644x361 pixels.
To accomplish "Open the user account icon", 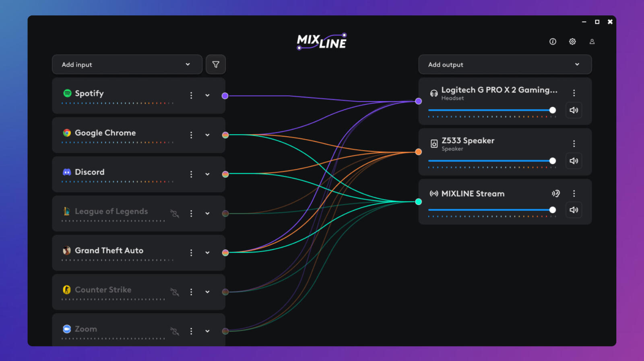I will click(x=592, y=41).
